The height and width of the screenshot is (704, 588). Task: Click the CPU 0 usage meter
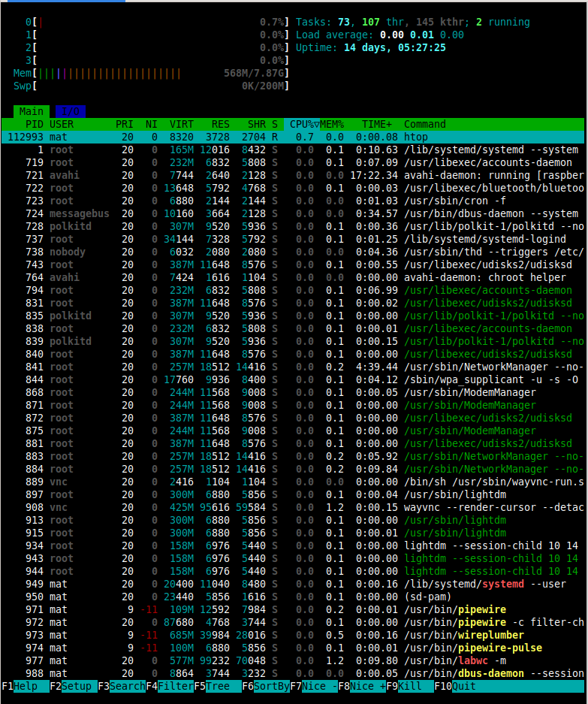tap(157, 22)
